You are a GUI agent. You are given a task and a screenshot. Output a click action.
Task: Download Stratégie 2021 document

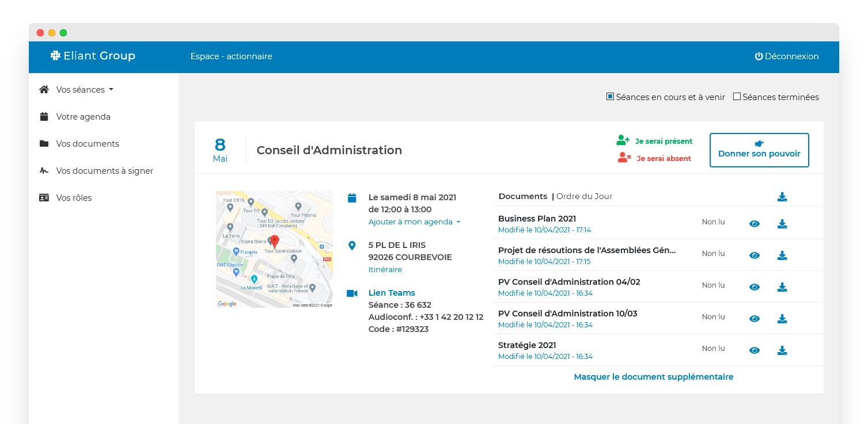[782, 350]
